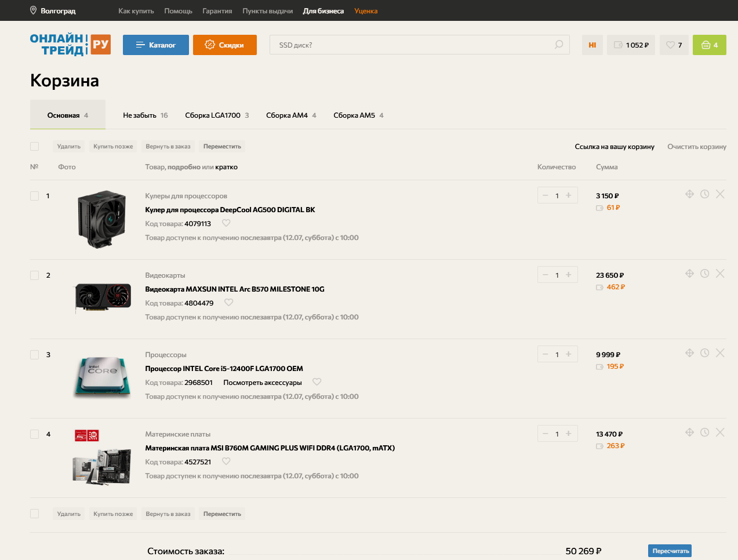Screen dimensions: 738x560
Task: Click clock icon for MAXSUN Arc B570 row
Action: (704, 274)
